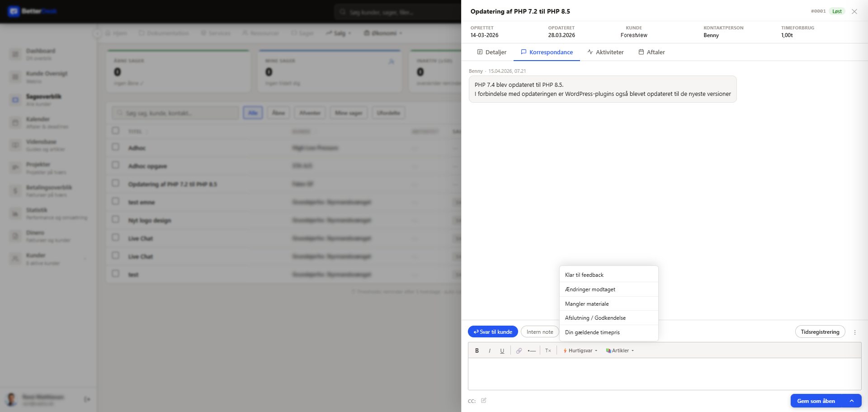This screenshot has width=868, height=412.
Task: Open Tidsregistrering
Action: pos(820,331)
